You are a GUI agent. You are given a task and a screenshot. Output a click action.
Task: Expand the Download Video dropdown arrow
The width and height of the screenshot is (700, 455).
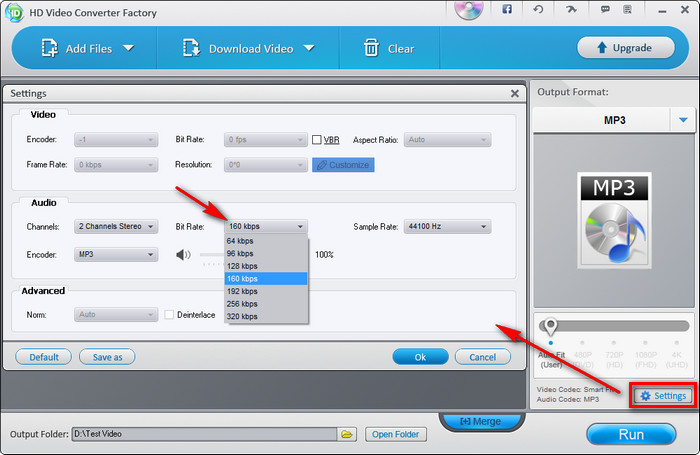click(309, 48)
